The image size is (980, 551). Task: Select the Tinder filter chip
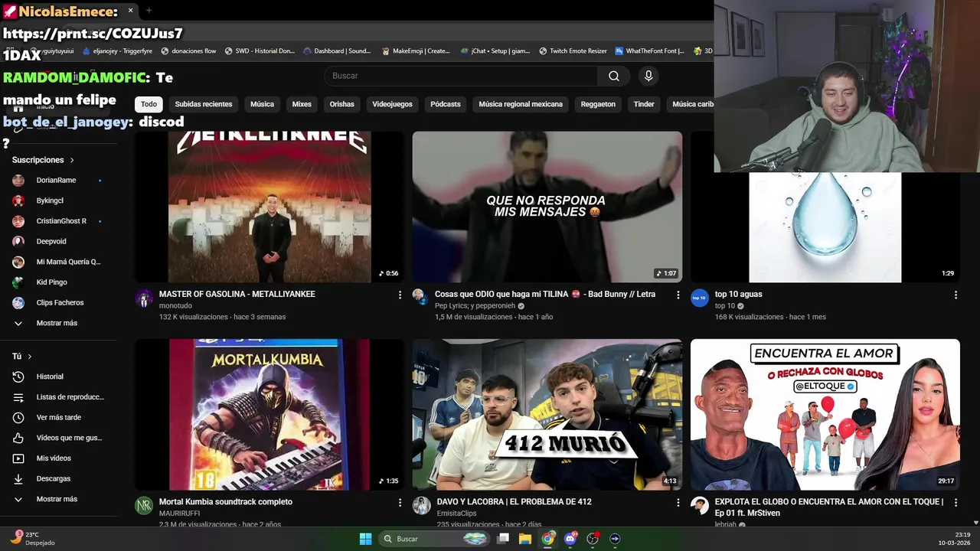644,104
